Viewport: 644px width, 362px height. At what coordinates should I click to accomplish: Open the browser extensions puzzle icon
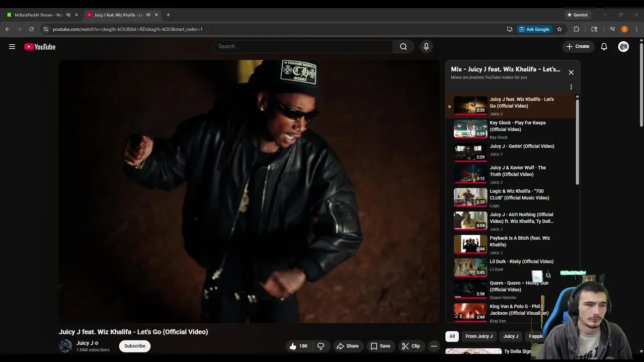tap(577, 29)
